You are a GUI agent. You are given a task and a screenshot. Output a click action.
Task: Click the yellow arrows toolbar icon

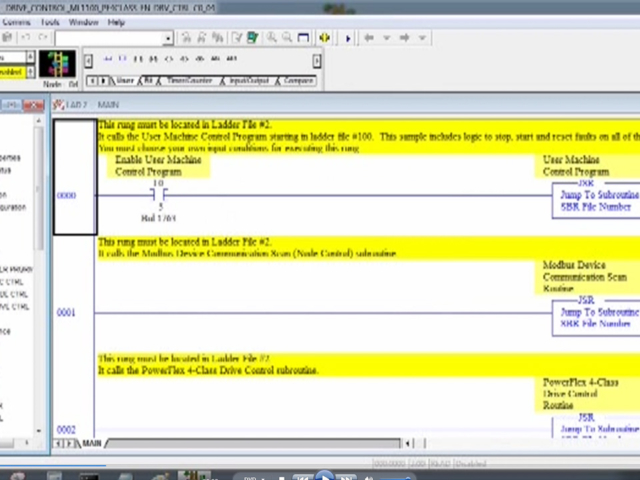coord(324,38)
